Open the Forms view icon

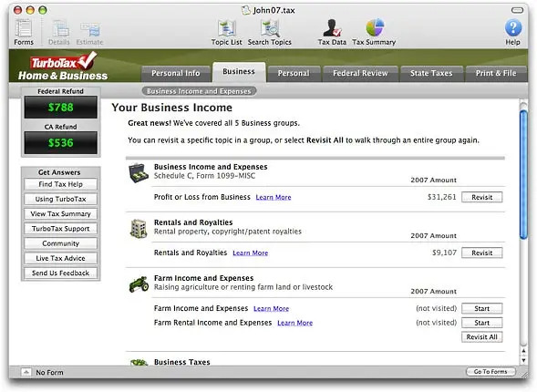click(24, 28)
